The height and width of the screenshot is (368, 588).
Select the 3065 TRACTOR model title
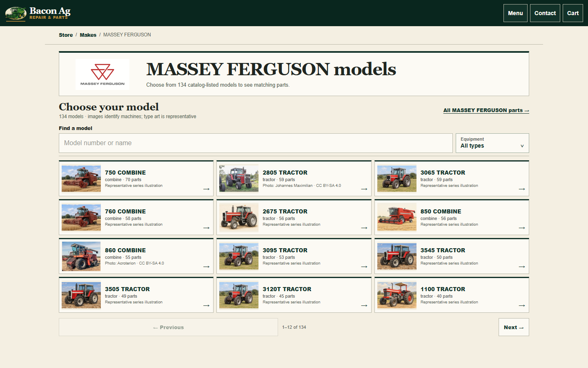click(x=443, y=173)
